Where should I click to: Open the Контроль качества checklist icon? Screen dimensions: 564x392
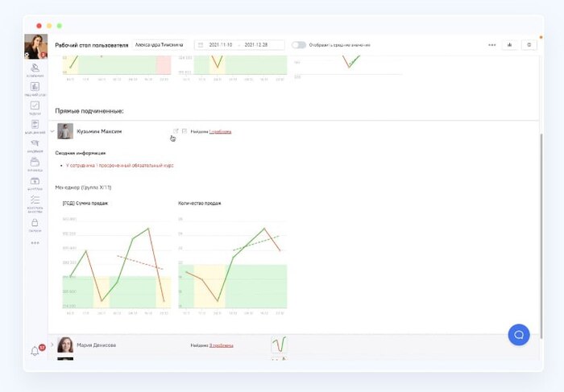35,200
